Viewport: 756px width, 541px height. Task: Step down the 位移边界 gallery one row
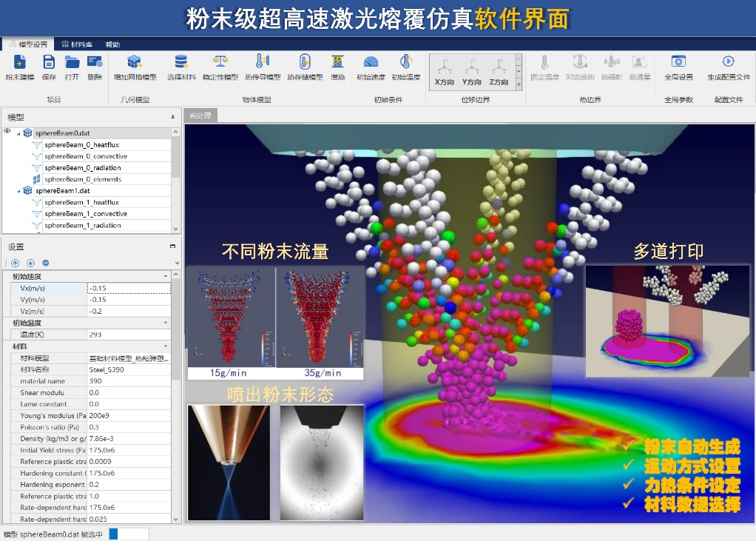pos(519,71)
